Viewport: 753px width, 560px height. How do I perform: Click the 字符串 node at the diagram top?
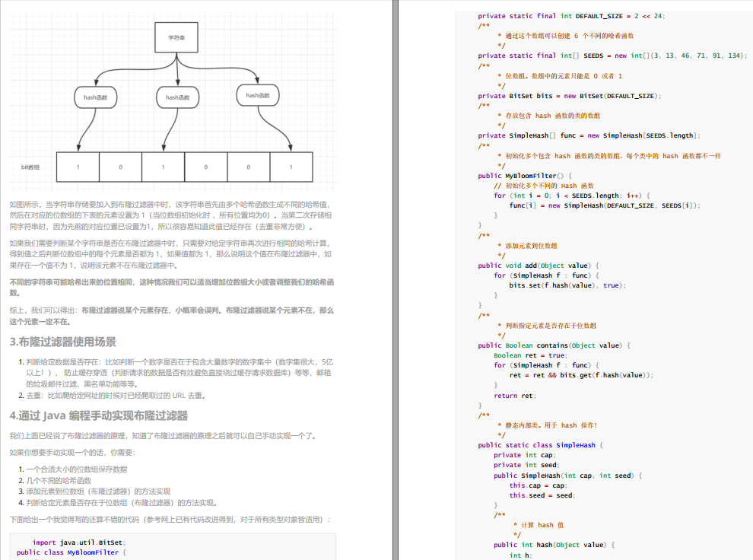[x=176, y=36]
